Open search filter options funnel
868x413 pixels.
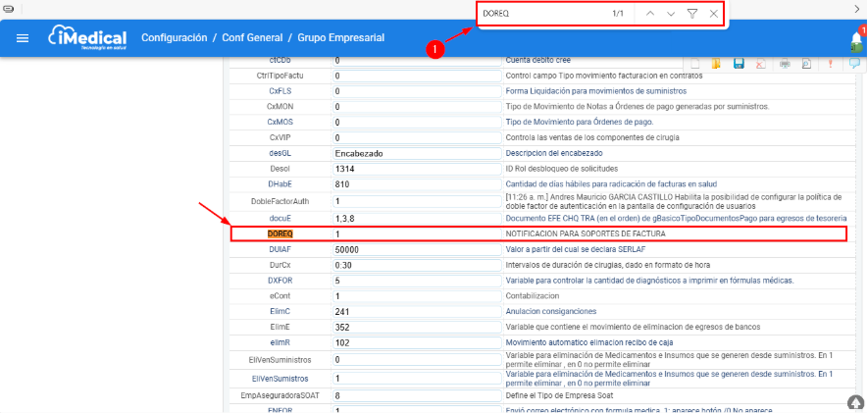[x=692, y=14]
